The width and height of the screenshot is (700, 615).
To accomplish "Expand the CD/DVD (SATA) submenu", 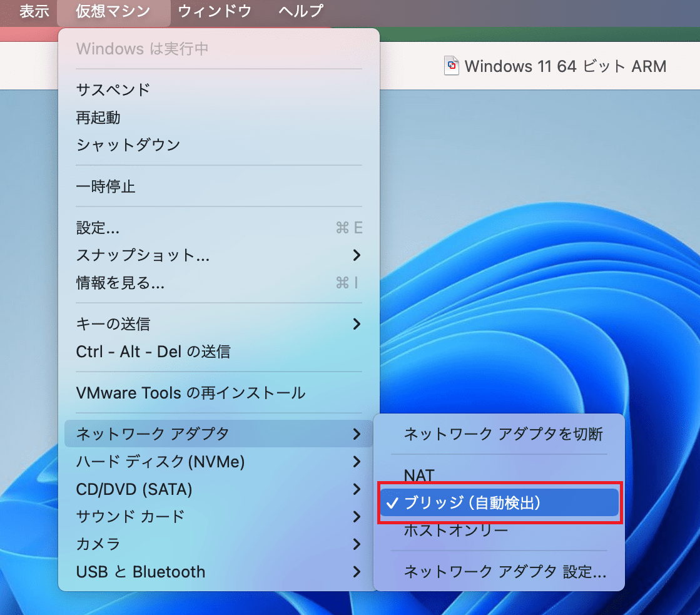I will [219, 489].
